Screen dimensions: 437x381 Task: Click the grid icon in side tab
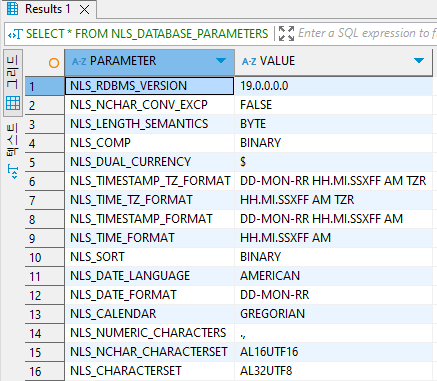coord(13,103)
